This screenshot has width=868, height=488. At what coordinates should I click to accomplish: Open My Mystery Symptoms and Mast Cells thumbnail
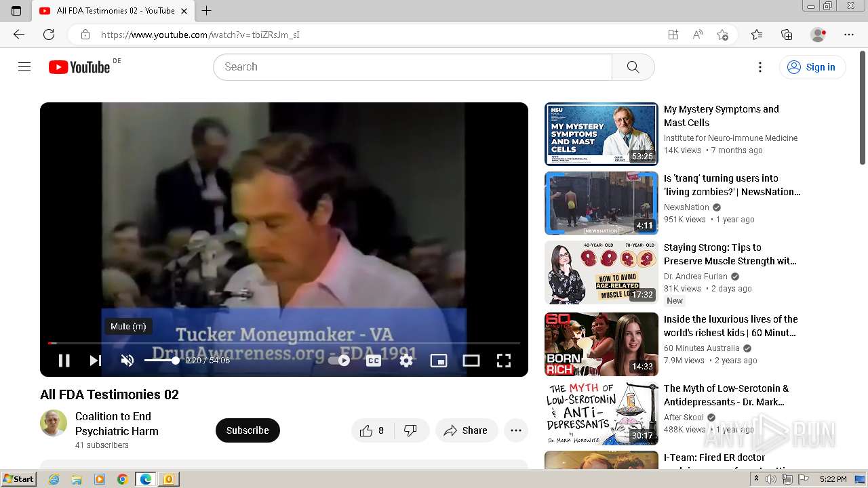601,134
